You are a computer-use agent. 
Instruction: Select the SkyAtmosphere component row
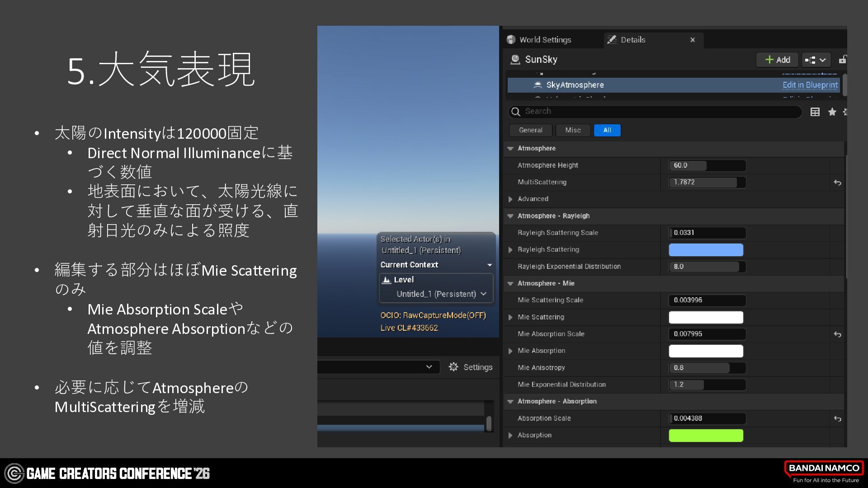pos(673,85)
